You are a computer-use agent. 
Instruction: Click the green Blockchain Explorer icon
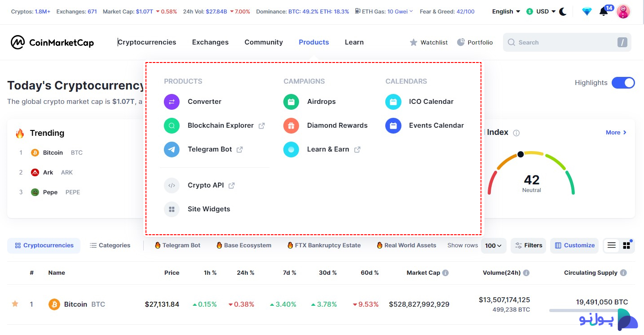172,125
